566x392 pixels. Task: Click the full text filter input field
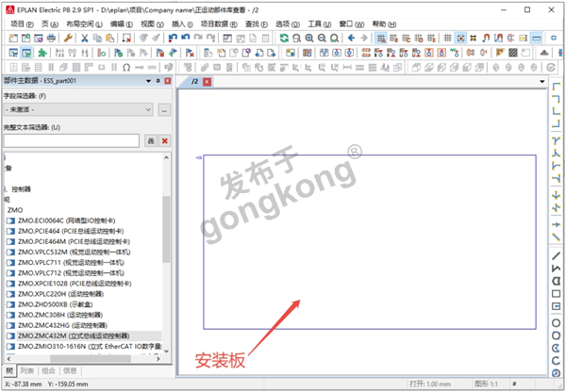coord(72,140)
